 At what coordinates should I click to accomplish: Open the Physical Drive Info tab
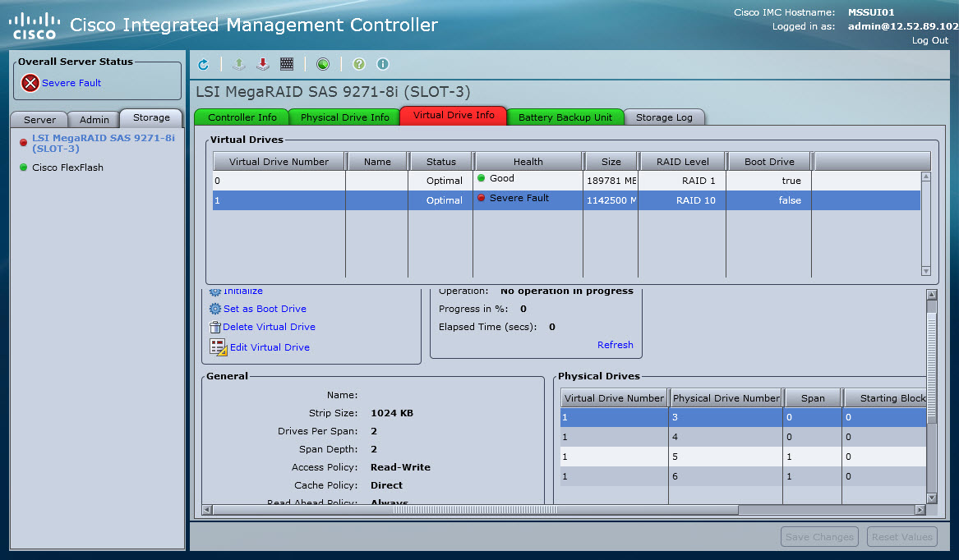click(345, 117)
